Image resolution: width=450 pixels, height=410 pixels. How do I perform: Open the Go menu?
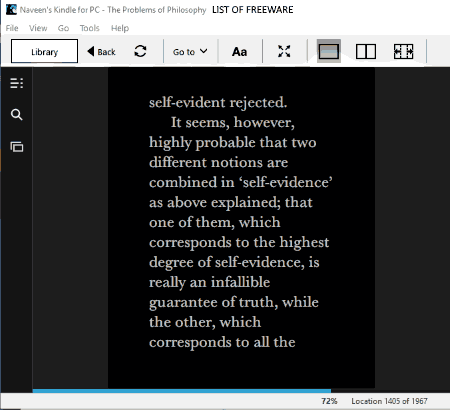point(63,28)
